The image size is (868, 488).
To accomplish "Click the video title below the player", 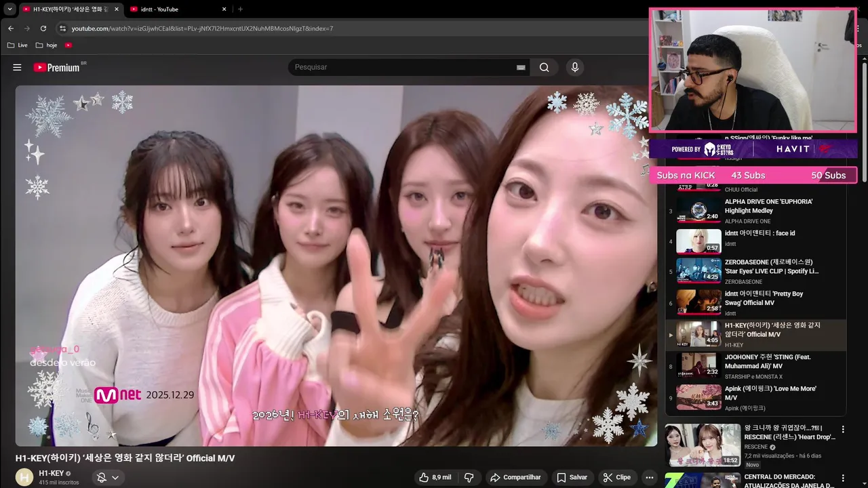I will [x=125, y=458].
